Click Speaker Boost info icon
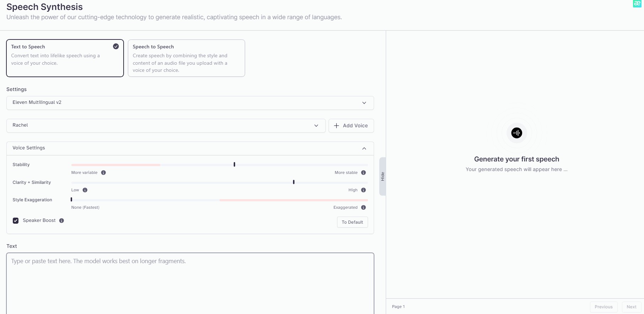Screen dimensions: 644x314 61,221
